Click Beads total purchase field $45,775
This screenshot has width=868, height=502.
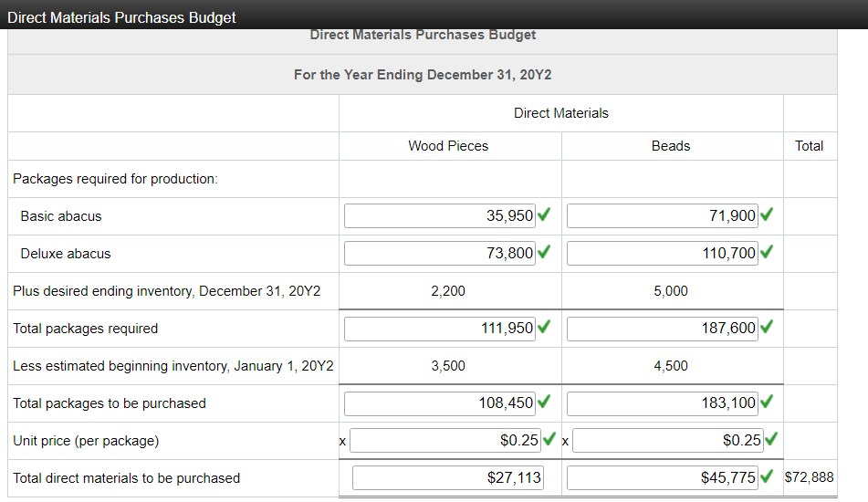(662, 477)
